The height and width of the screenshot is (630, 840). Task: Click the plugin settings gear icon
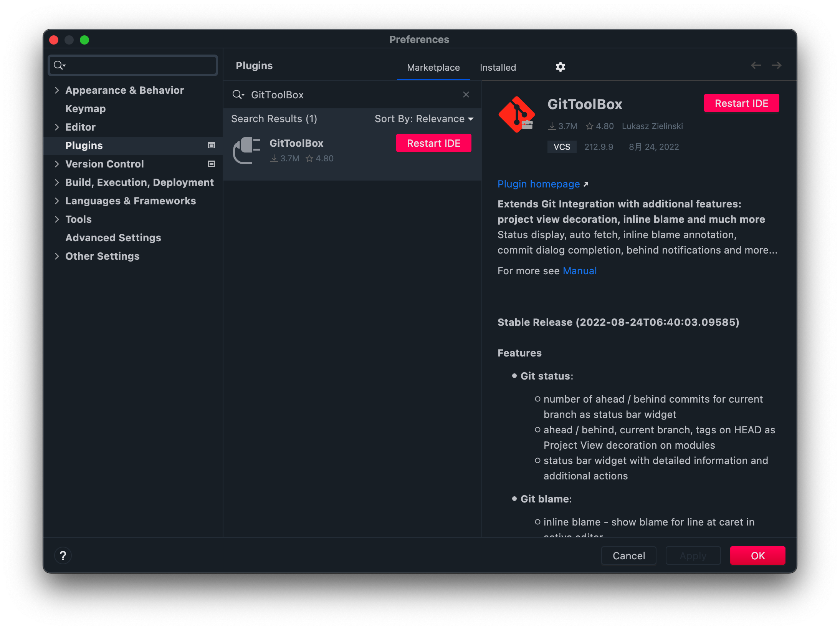click(x=561, y=67)
